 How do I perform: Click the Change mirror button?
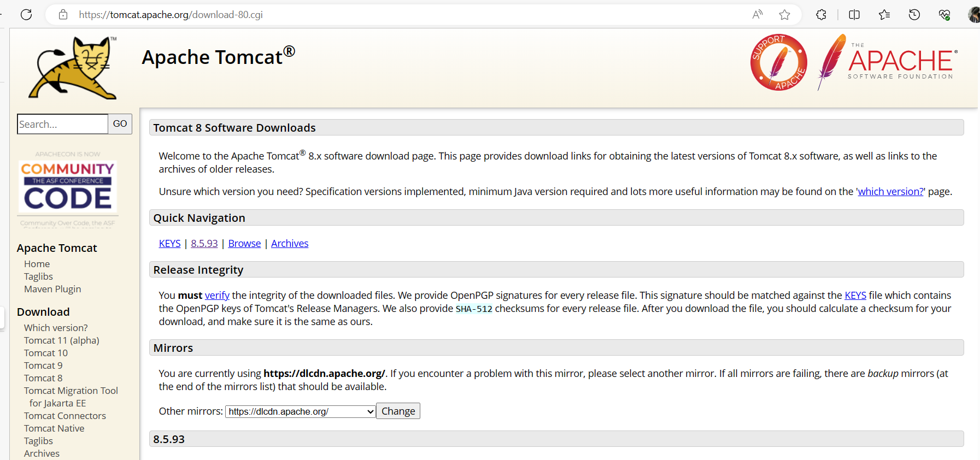click(x=398, y=411)
